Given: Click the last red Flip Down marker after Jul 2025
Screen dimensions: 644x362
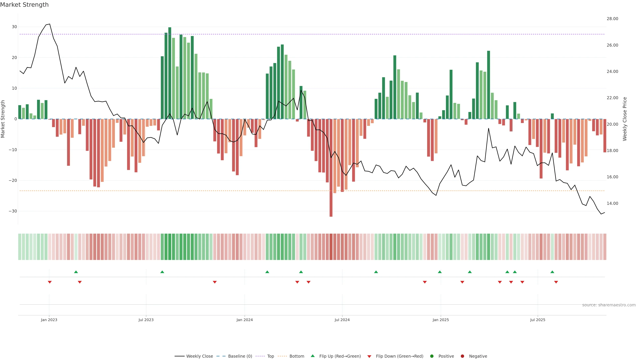Looking at the screenshot, I should point(556,282).
